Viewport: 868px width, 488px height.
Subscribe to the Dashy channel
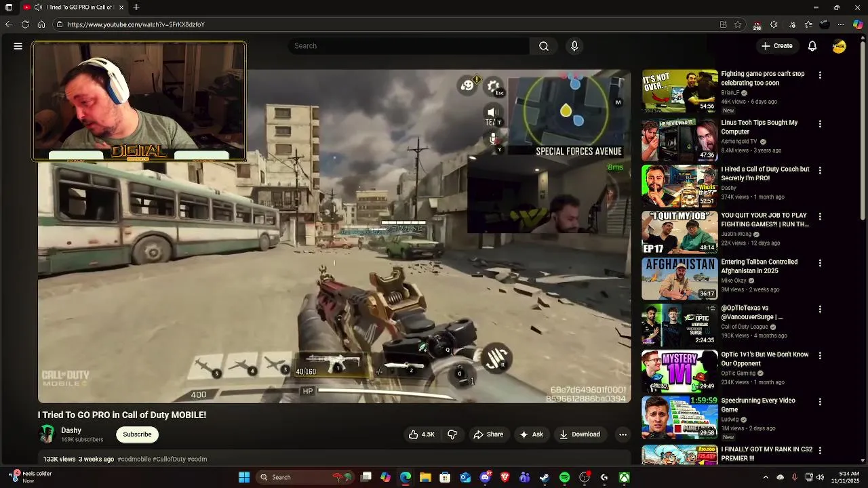[x=137, y=434]
